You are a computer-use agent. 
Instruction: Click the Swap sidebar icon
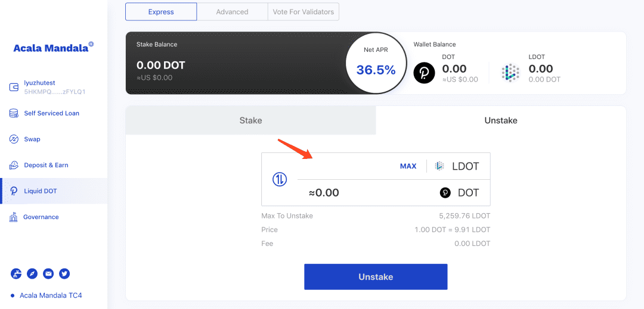pos(14,139)
